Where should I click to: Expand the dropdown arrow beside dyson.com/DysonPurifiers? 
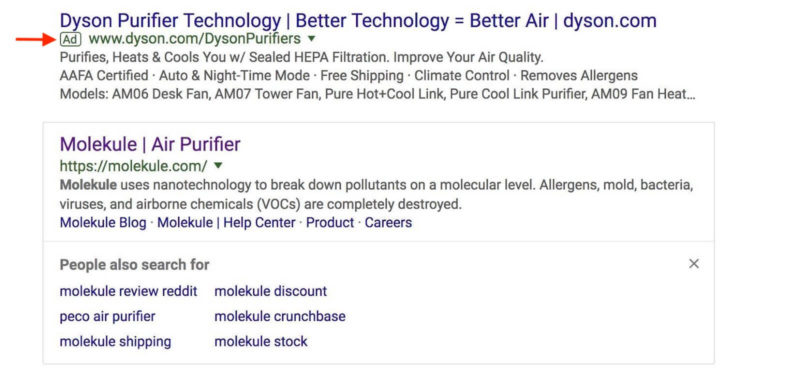tap(312, 39)
